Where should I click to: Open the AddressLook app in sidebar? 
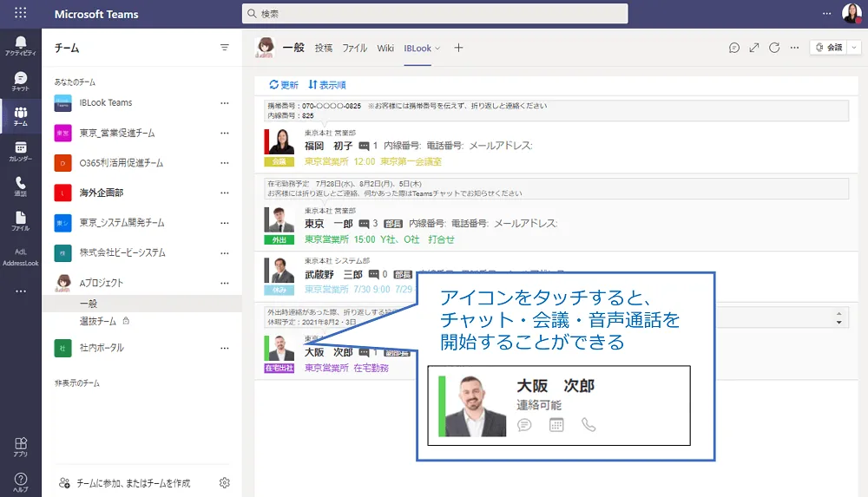pos(21,257)
